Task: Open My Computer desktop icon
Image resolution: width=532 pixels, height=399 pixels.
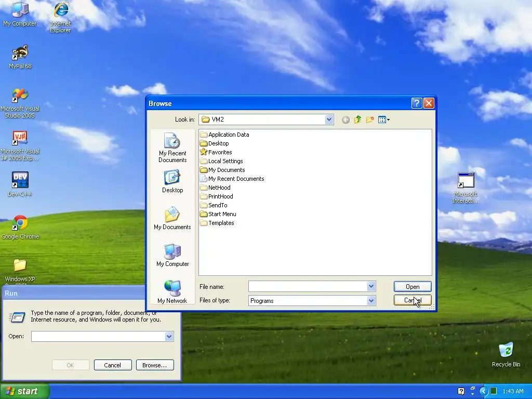Action: click(20, 14)
